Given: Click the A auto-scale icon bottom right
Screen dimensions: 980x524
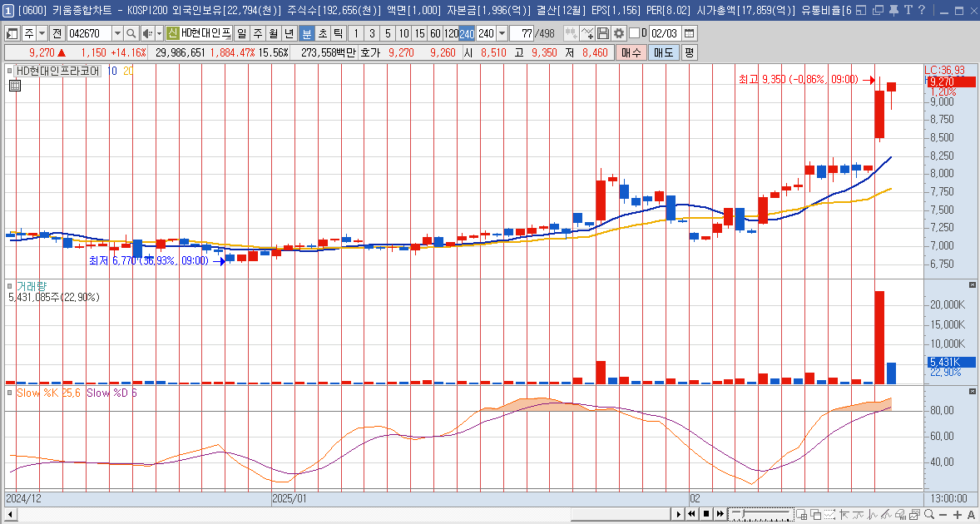Looking at the screenshot, I should click(x=971, y=514).
